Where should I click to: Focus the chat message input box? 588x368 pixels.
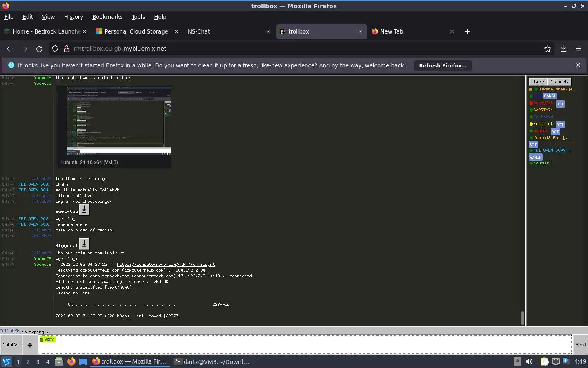(x=305, y=345)
